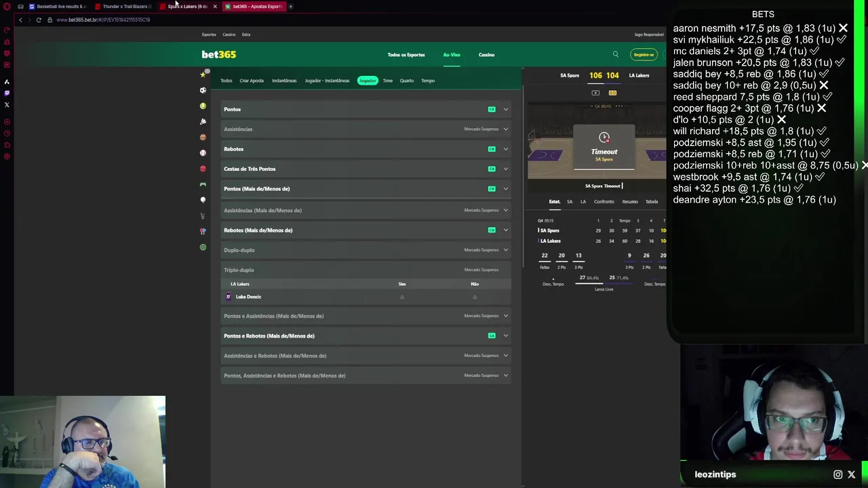
Task: Reload the page with refresh icon
Action: 39,20
